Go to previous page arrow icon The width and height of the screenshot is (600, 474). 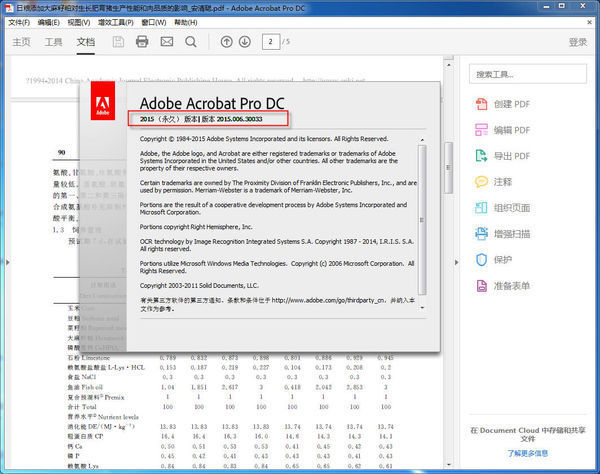click(x=227, y=42)
